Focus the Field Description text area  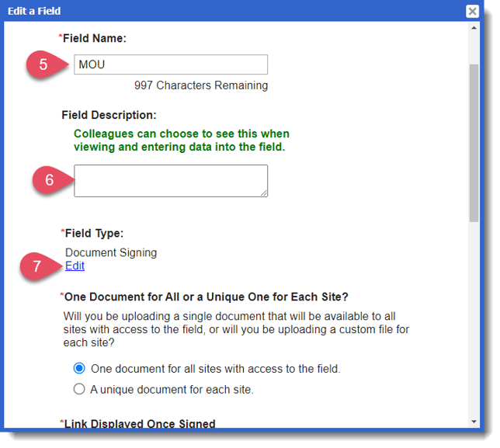(x=170, y=180)
